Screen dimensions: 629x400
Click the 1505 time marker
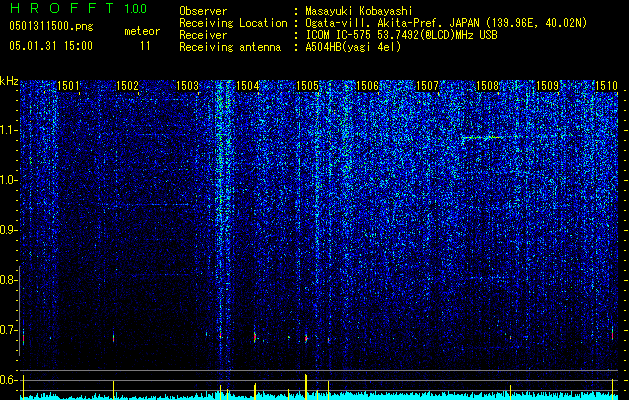point(307,86)
